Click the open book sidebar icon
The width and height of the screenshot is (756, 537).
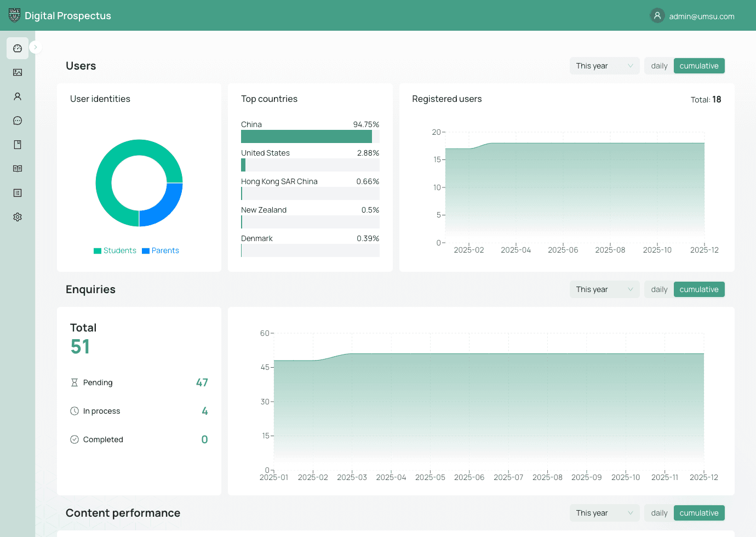tap(18, 169)
